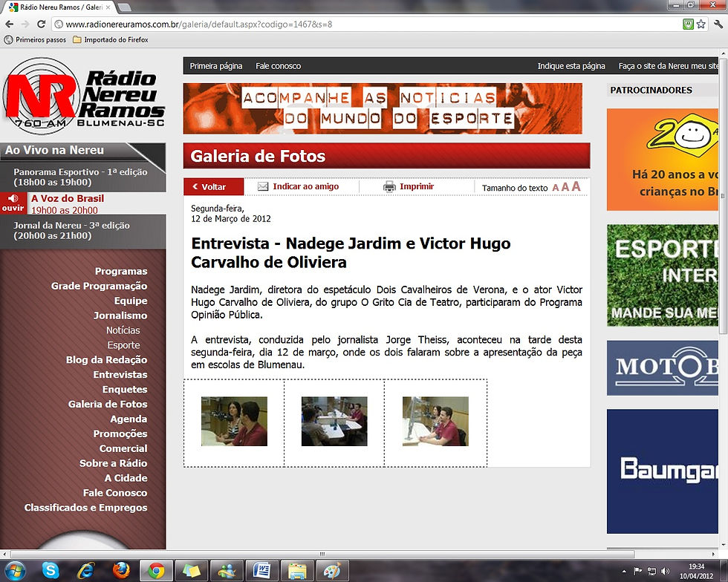Click A Voz do Brasil program link
Screen dimensions: 728x582
coord(68,199)
